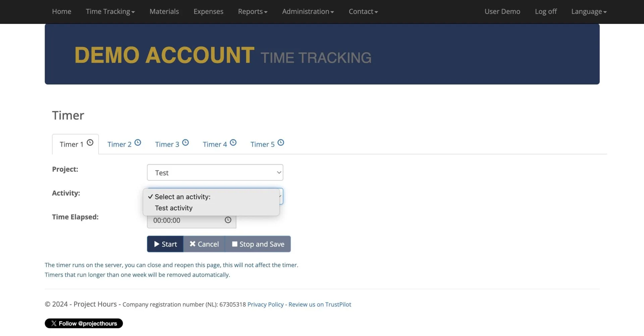Click the clock icon beside Timer 2

point(138,143)
